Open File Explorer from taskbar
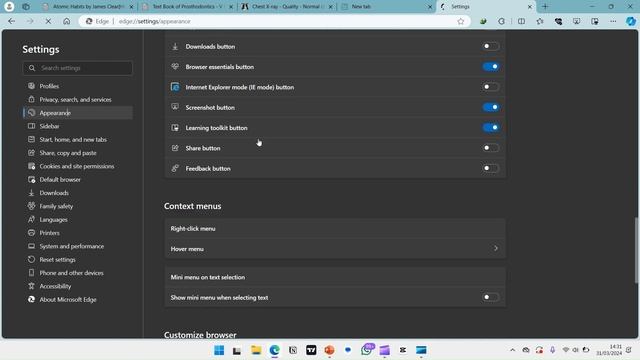Image resolution: width=640 pixels, height=360 pixels. [256, 350]
